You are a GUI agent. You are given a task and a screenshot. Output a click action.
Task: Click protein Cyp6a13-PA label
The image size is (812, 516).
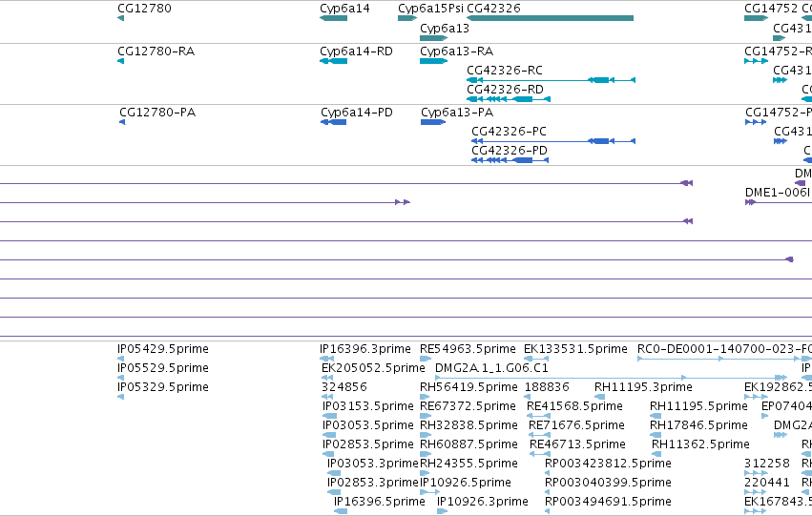[x=457, y=113]
